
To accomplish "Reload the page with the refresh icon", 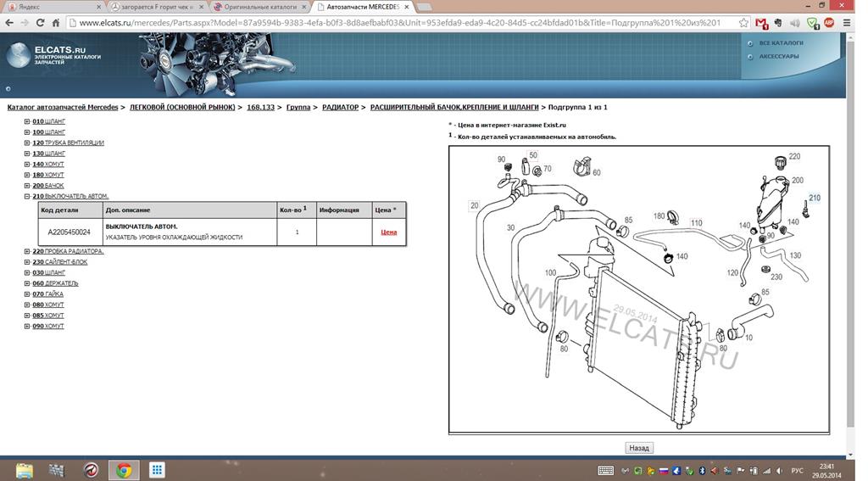I will click(40, 23).
